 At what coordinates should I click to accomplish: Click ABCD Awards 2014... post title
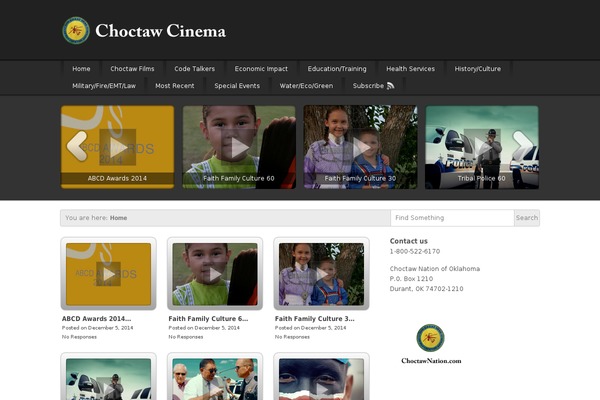click(x=96, y=318)
